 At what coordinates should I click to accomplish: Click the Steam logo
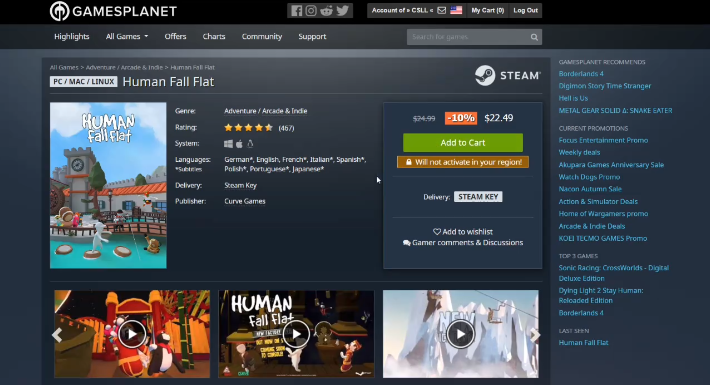[x=508, y=75]
